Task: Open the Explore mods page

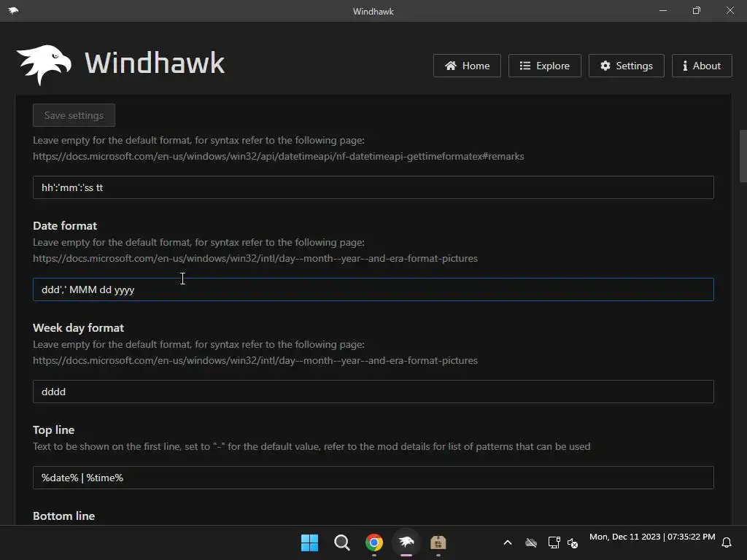Action: tap(544, 66)
